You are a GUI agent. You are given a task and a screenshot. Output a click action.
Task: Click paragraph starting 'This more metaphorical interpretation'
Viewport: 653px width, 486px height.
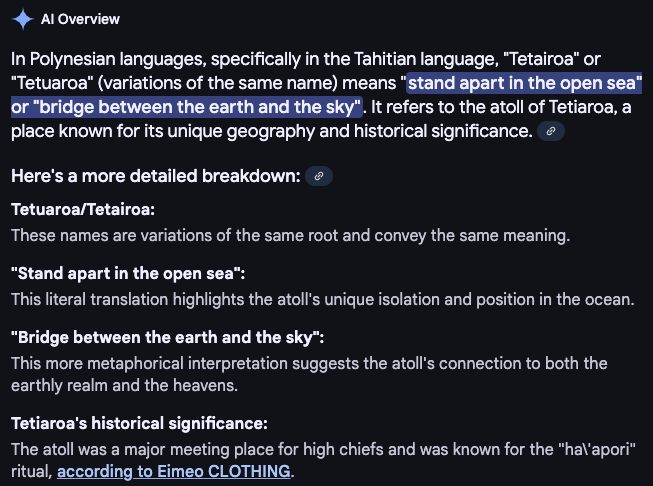(309, 374)
